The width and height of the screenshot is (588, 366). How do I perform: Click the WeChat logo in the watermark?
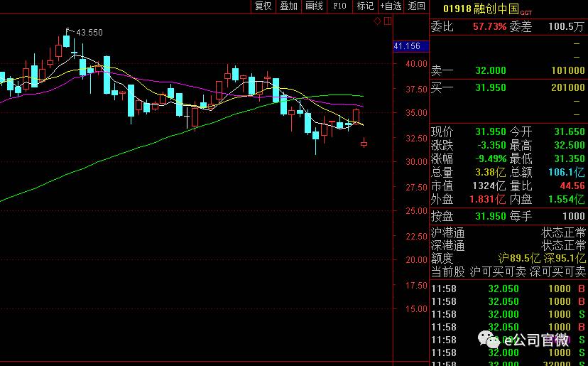pos(489,339)
